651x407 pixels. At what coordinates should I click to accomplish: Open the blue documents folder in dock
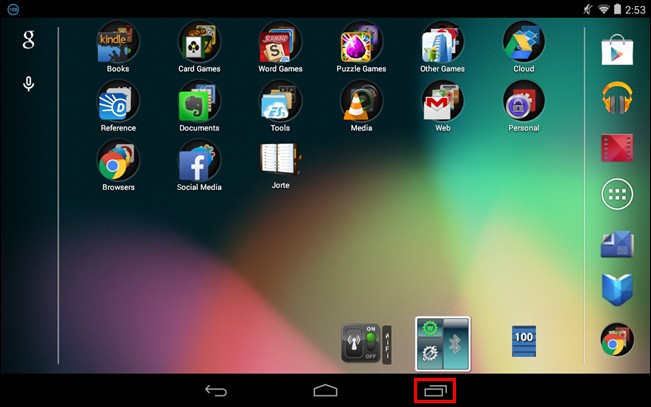(x=617, y=244)
